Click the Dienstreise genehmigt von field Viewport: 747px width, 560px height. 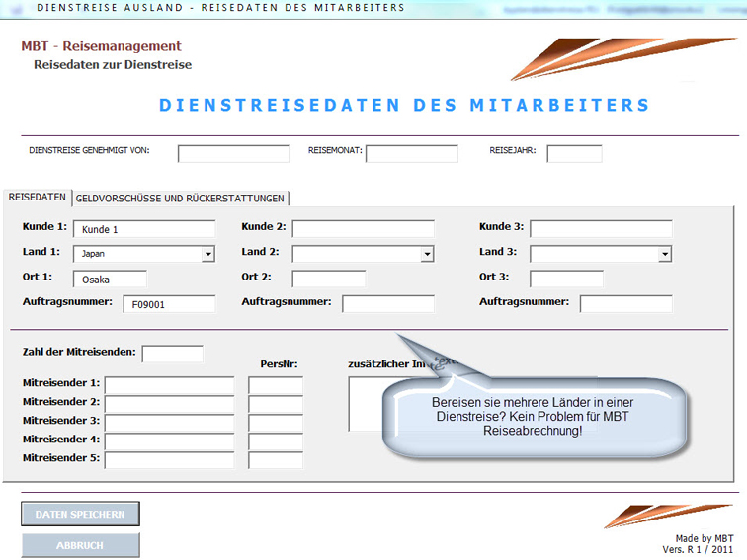[233, 153]
